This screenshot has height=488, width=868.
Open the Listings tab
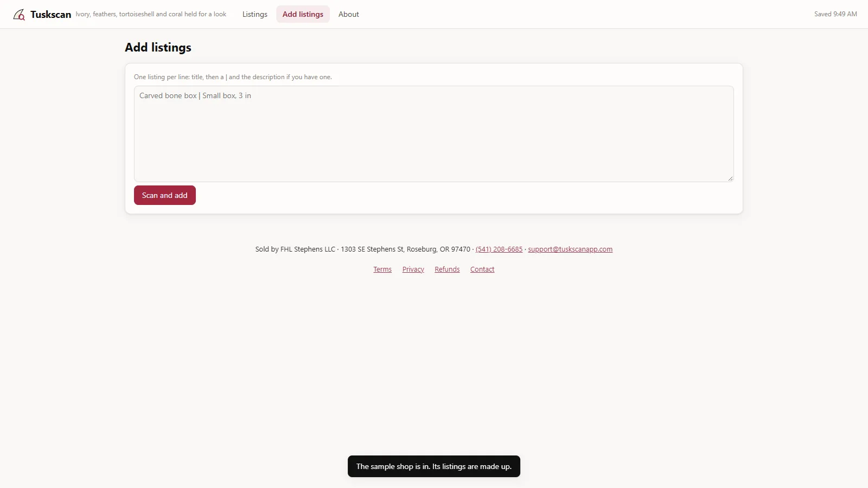tap(255, 14)
